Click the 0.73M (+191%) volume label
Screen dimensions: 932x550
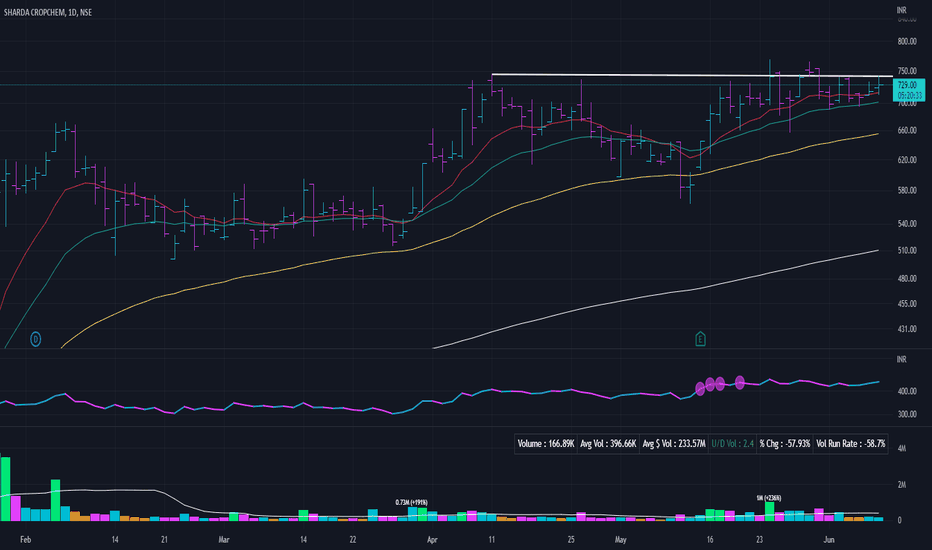(411, 502)
